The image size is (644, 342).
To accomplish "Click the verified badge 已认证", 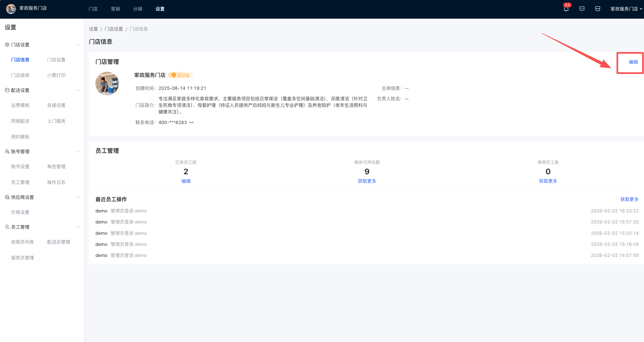I will pos(181,75).
